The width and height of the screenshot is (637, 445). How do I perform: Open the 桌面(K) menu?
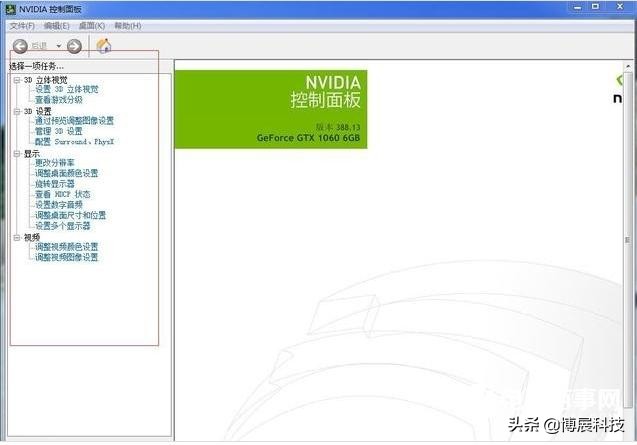pyautogui.click(x=92, y=26)
